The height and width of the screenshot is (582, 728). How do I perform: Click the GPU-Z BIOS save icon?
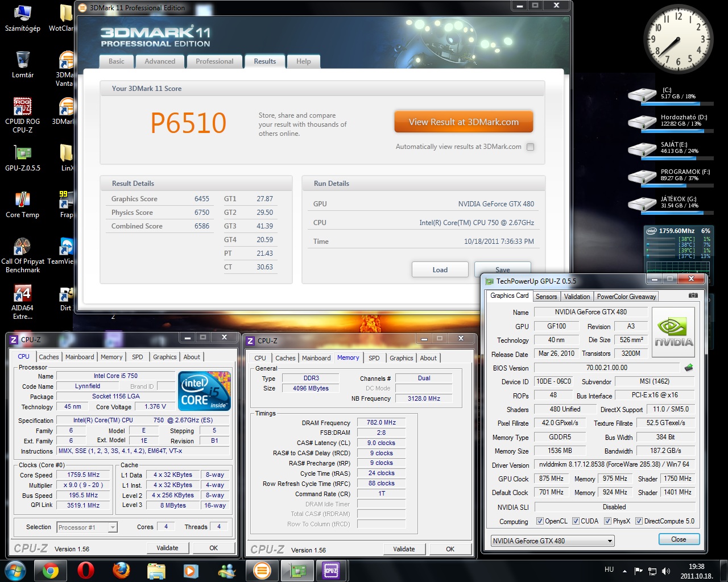(689, 367)
